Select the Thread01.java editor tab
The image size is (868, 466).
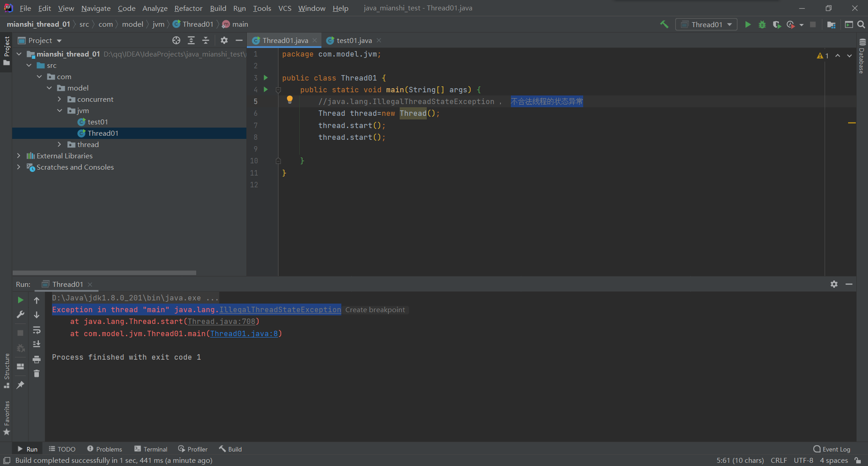(x=285, y=40)
